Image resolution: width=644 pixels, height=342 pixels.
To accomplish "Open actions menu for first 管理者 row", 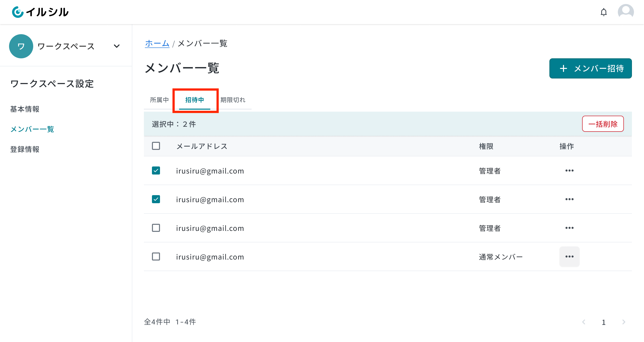I will pyautogui.click(x=569, y=170).
